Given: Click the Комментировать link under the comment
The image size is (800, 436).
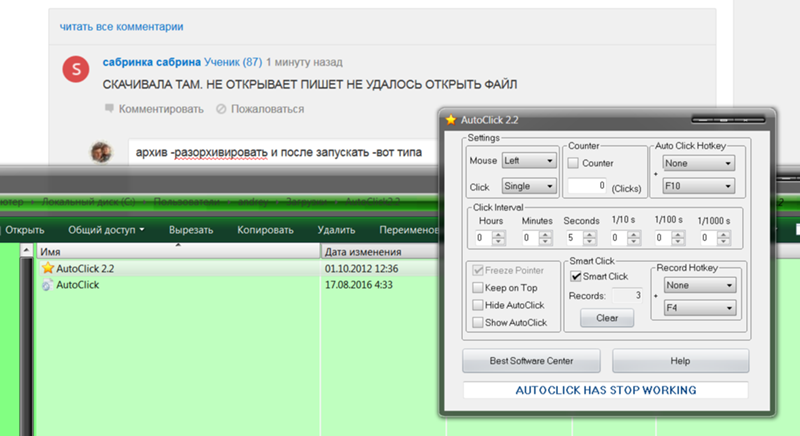Looking at the screenshot, I should tap(154, 109).
